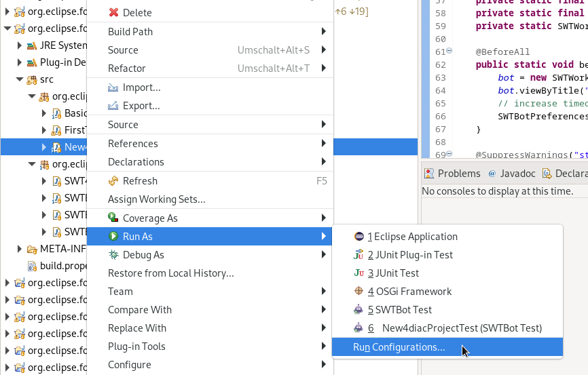Click line number 65 in editor gutter
This screenshot has height=375, width=588.
[441, 103]
